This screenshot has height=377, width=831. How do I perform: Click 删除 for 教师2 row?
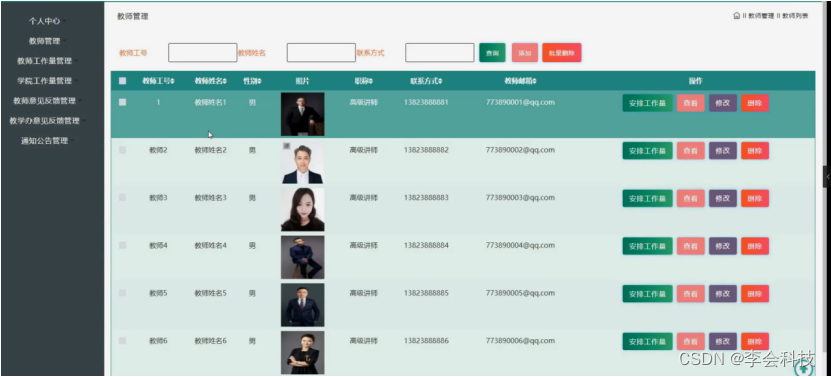pos(755,151)
